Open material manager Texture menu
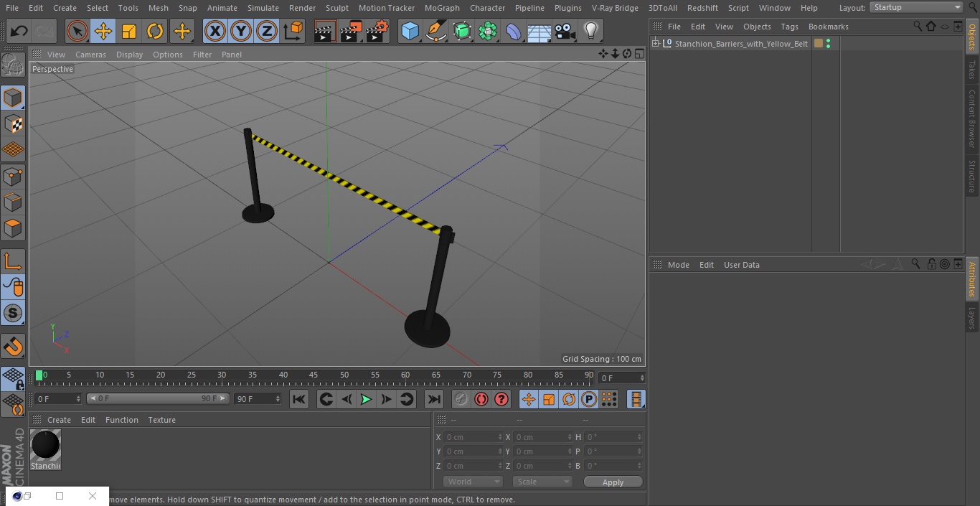The width and height of the screenshot is (980, 506). tap(161, 420)
